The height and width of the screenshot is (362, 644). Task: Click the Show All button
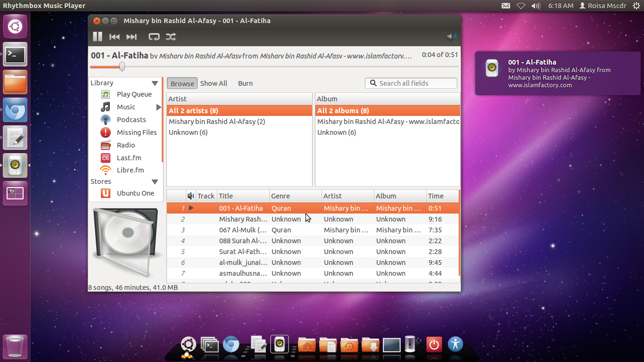pos(214,83)
